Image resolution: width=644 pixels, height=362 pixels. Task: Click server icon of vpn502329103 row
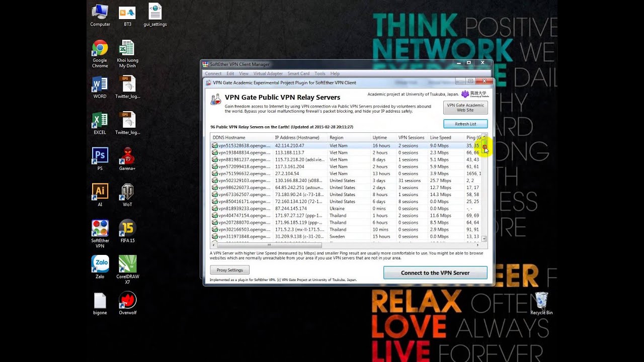click(x=214, y=180)
